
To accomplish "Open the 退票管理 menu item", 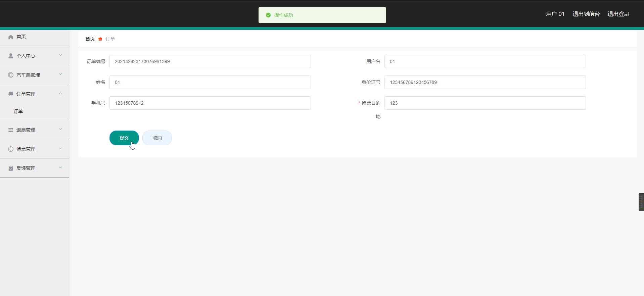I will [x=35, y=130].
